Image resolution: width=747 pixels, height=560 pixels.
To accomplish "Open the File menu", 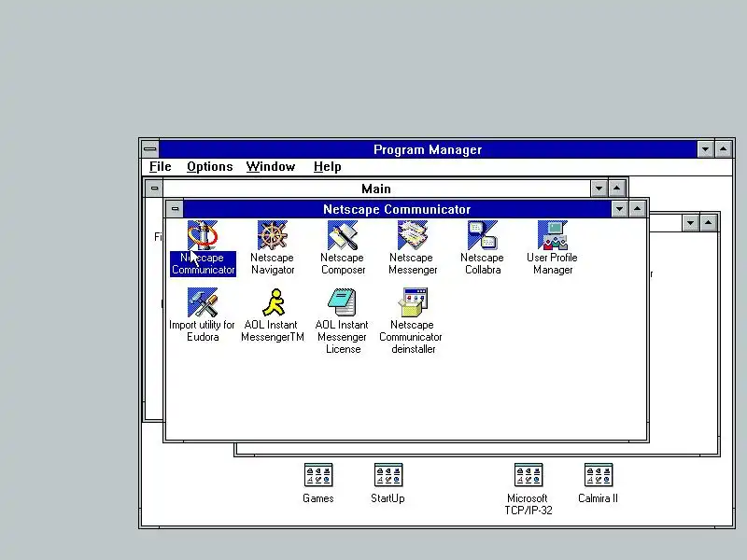I will click(x=160, y=167).
